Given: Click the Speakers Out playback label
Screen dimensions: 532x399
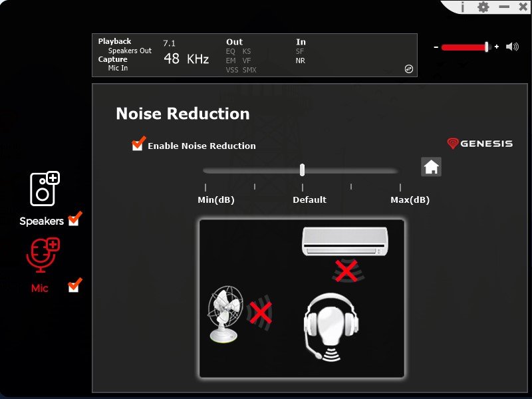Looking at the screenshot, I should pyautogui.click(x=130, y=51).
